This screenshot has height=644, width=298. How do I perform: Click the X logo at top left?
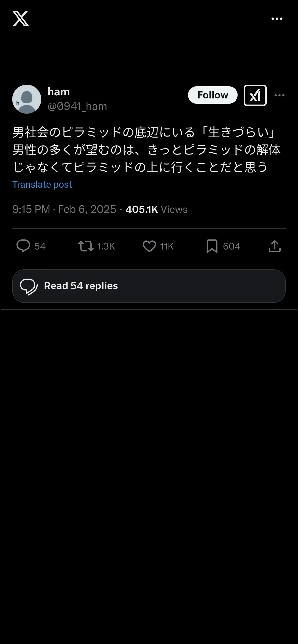point(21,19)
